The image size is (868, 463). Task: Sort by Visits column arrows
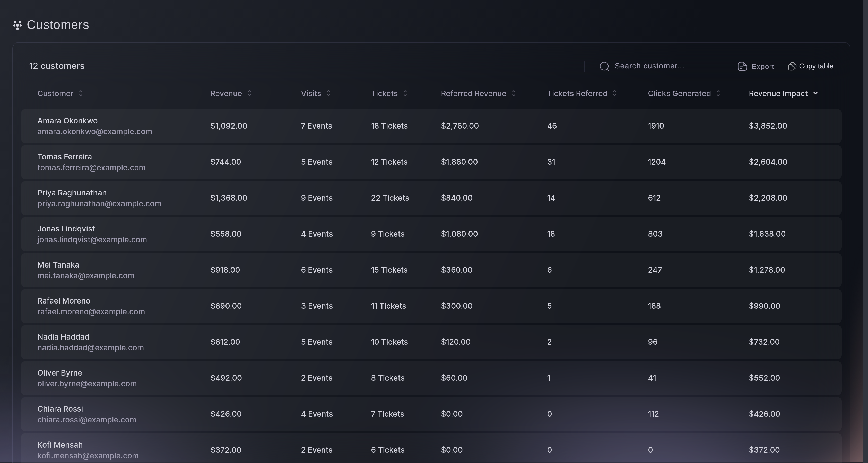(x=328, y=93)
